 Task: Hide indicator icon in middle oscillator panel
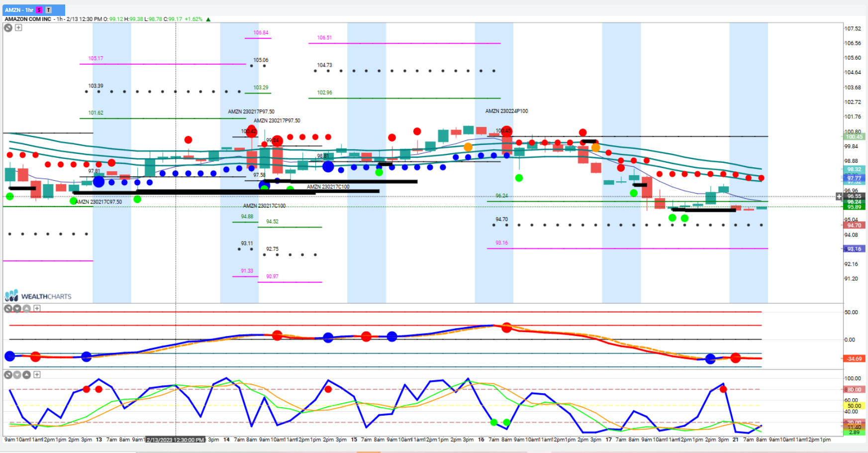click(8, 309)
